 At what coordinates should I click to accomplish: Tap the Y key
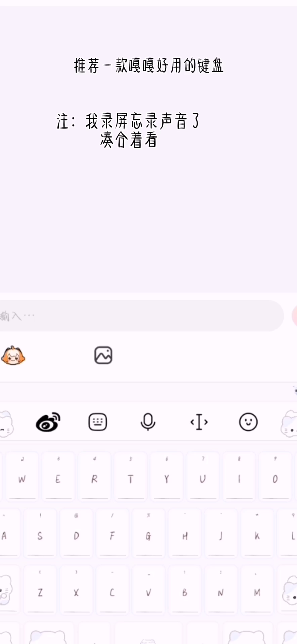(x=167, y=475)
